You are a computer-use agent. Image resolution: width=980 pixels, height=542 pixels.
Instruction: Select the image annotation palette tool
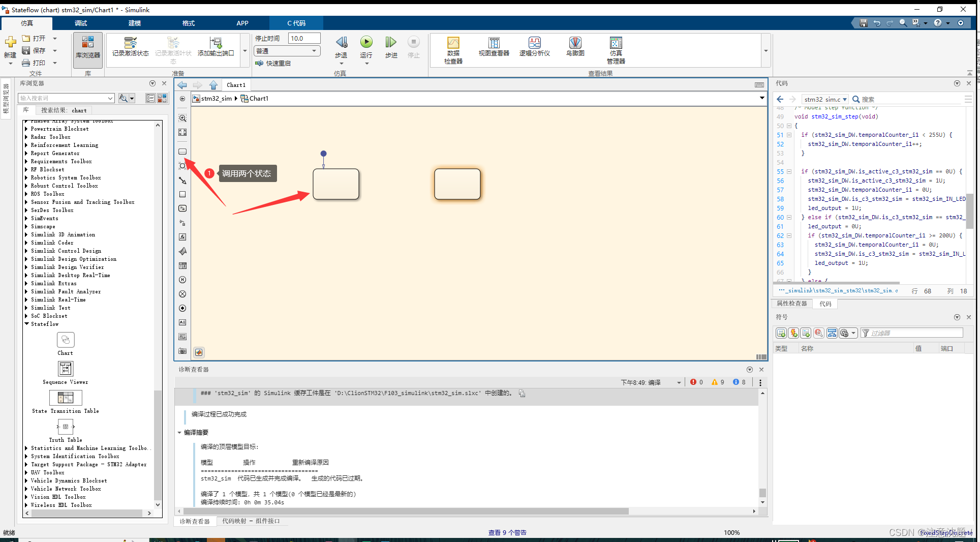pyautogui.click(x=182, y=337)
